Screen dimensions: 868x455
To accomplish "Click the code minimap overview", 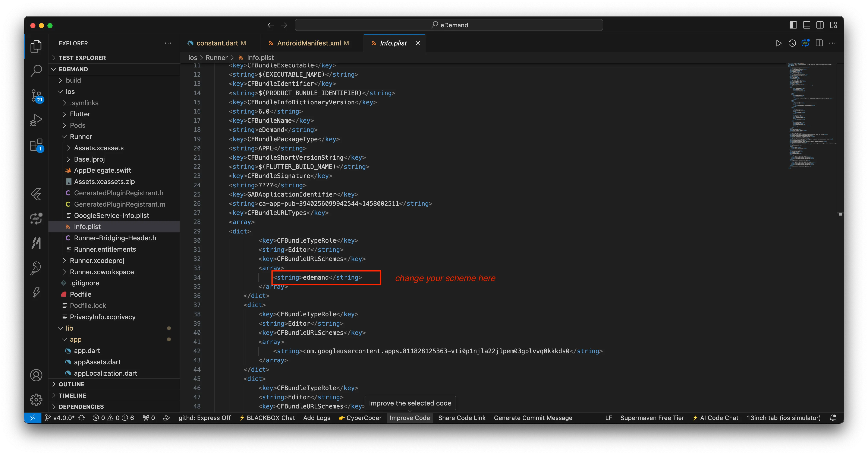I will point(812,116).
